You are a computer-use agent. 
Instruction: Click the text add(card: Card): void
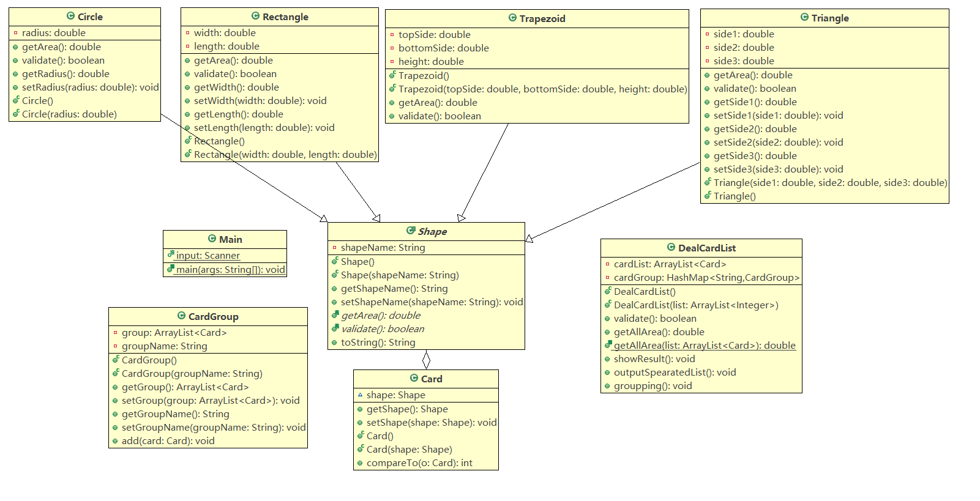click(168, 440)
